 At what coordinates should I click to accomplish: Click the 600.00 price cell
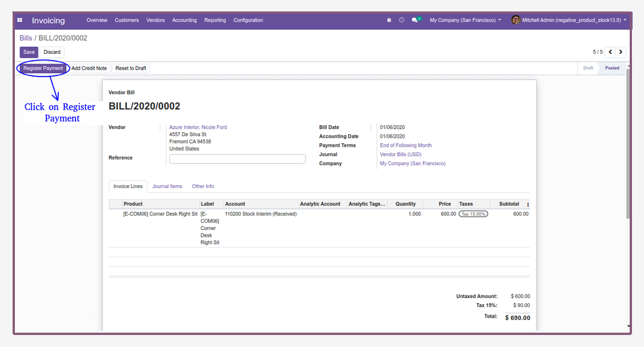448,214
